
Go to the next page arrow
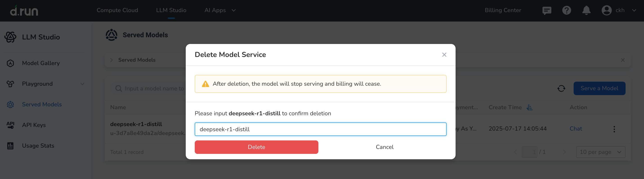pos(564,152)
